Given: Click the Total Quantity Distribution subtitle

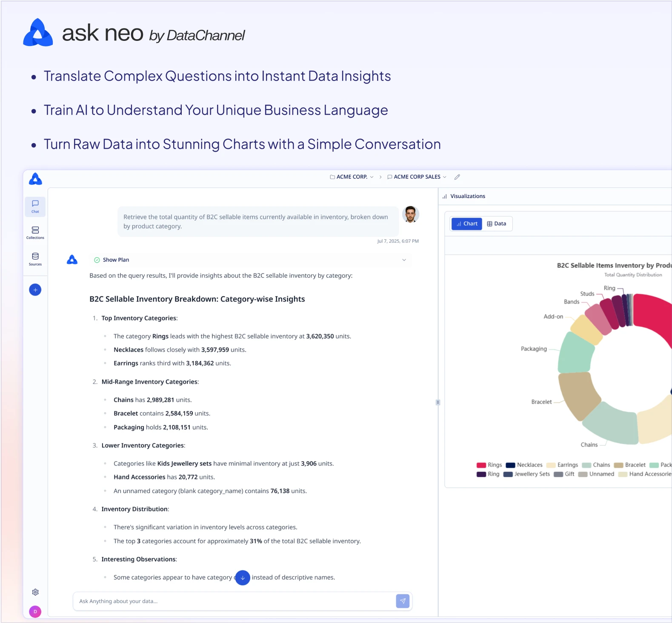Looking at the screenshot, I should click(x=633, y=275).
